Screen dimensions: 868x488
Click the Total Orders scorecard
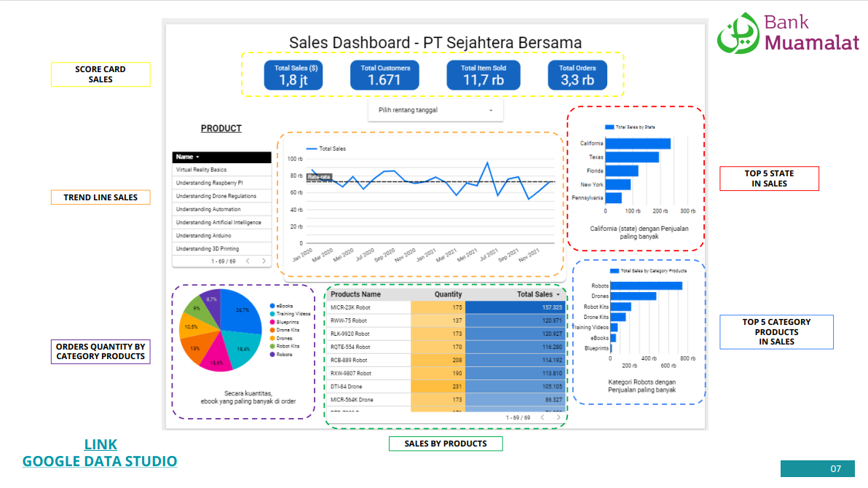pyautogui.click(x=577, y=75)
